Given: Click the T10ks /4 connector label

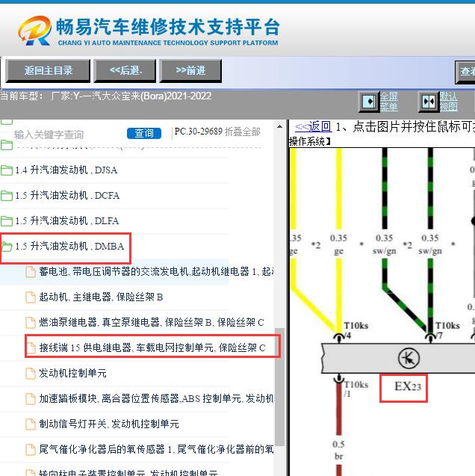Looking at the screenshot, I should coord(356,330).
